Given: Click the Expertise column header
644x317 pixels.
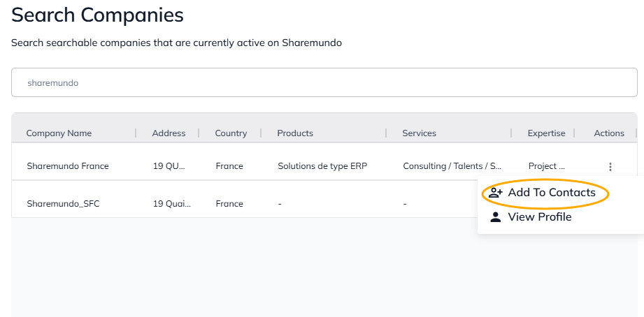Looking at the screenshot, I should (546, 133).
